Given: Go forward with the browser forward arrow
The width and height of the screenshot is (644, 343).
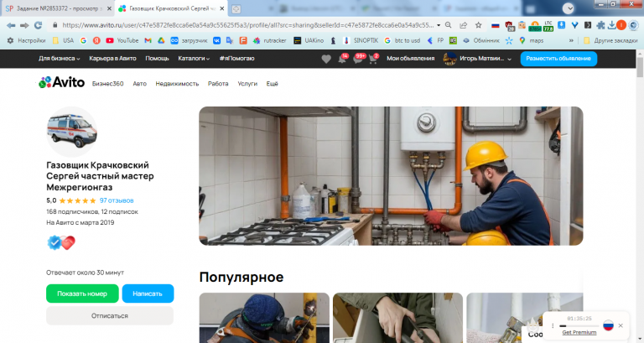Looking at the screenshot, I should [24, 25].
